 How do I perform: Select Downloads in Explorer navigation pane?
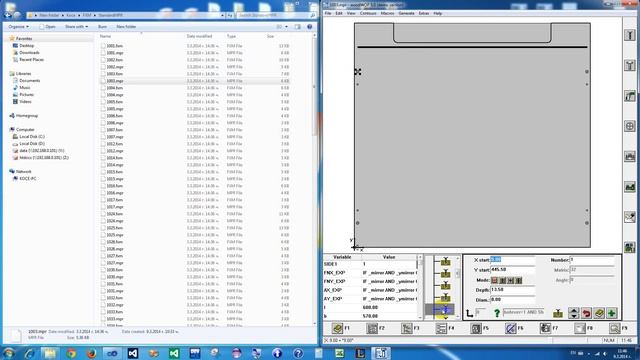coord(29,53)
